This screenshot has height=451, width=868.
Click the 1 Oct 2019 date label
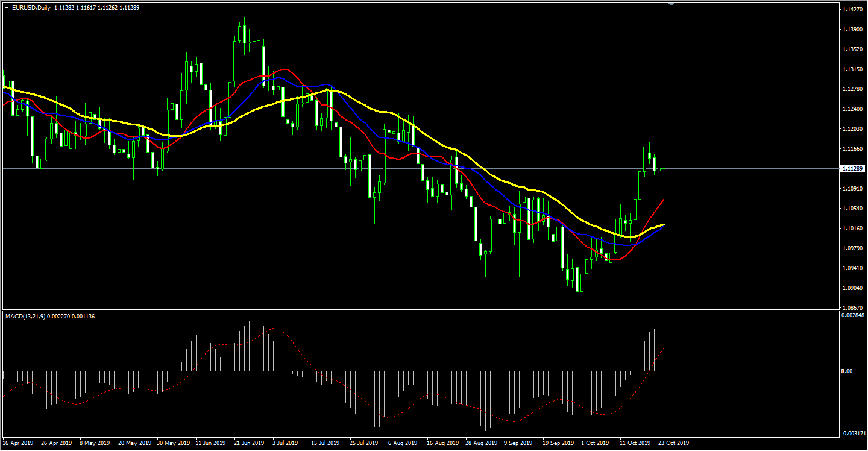pyautogui.click(x=595, y=443)
